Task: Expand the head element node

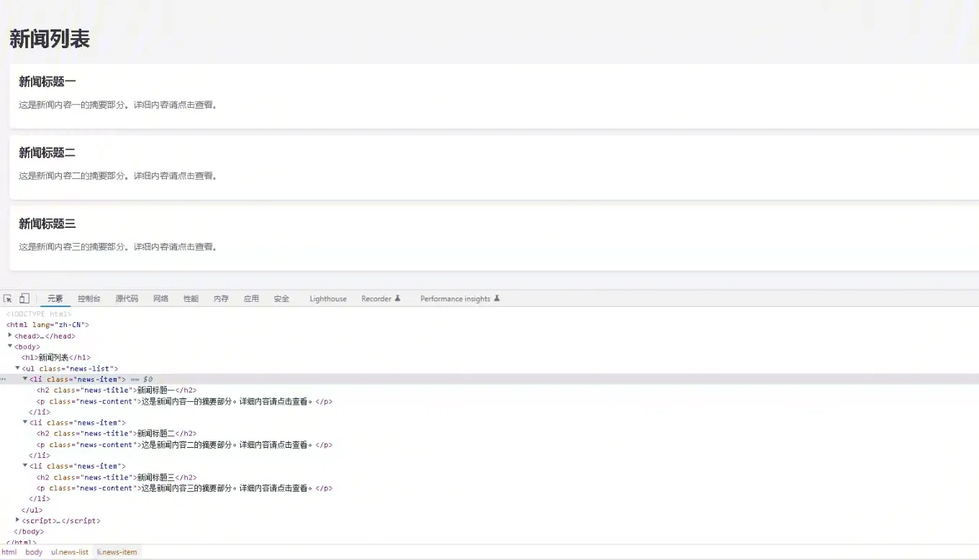Action: (x=10, y=335)
